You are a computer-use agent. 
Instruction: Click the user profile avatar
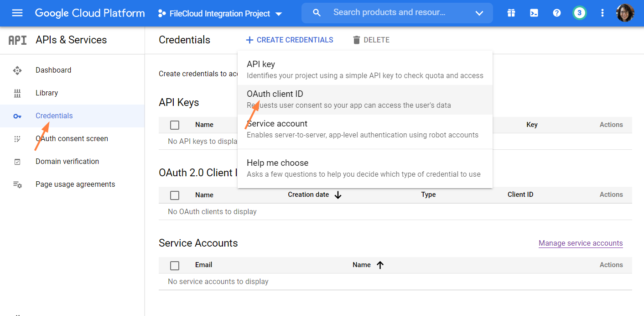coord(625,13)
